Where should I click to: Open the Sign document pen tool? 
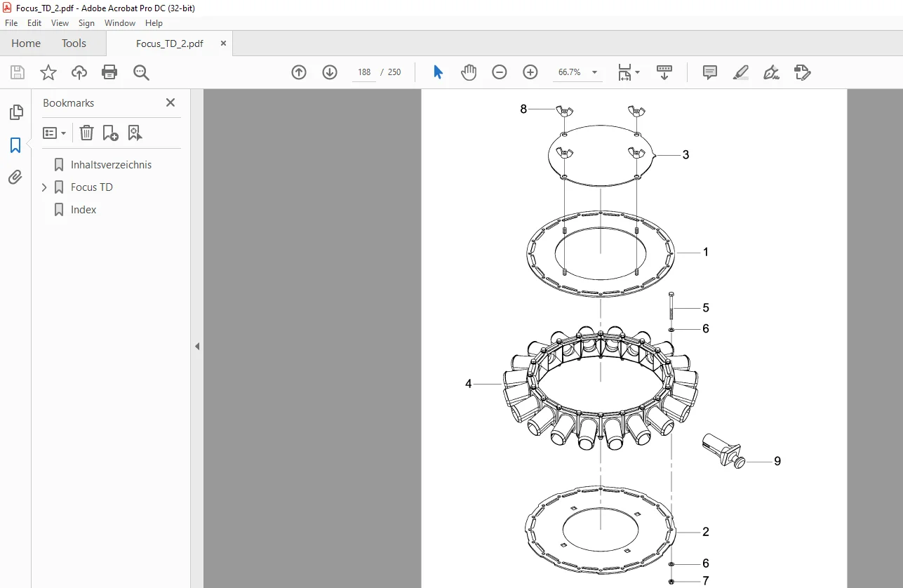pyautogui.click(x=772, y=72)
